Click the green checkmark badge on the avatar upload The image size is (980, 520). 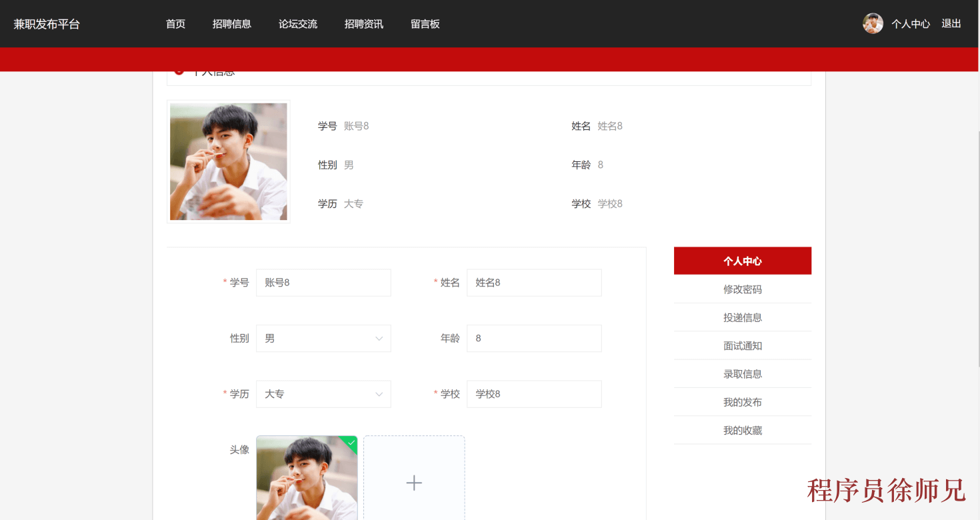click(x=351, y=441)
